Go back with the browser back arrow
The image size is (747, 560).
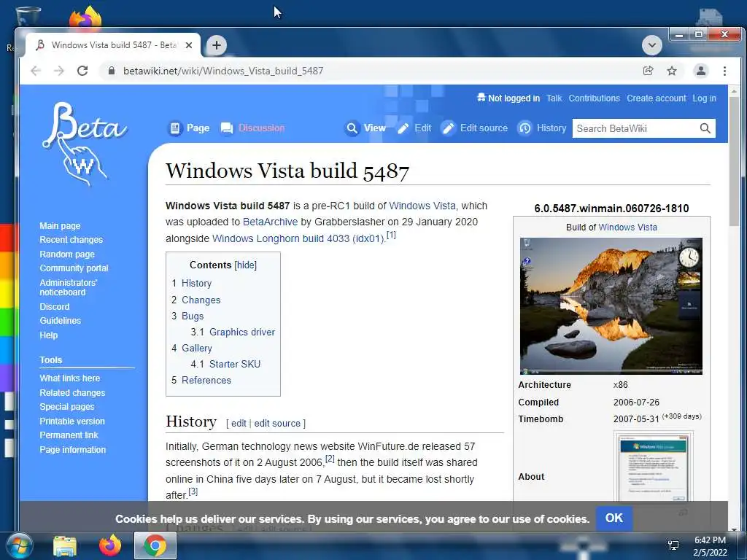(x=36, y=71)
